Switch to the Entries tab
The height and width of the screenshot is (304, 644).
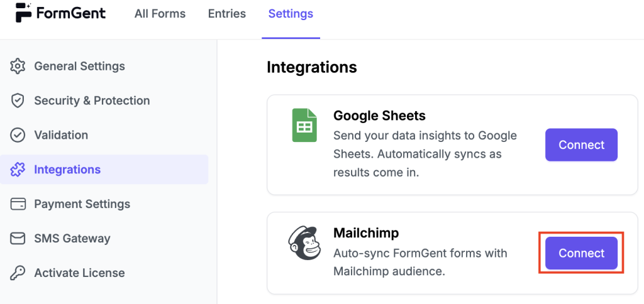(x=226, y=14)
